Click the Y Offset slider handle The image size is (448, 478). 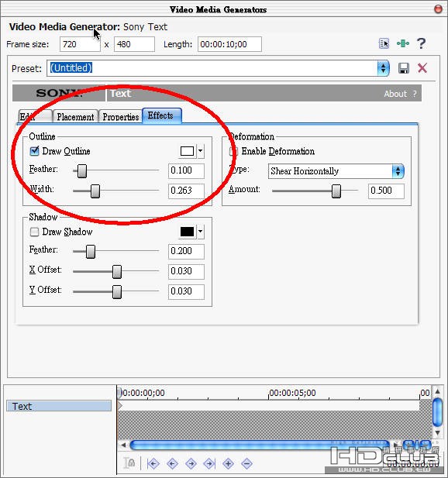[x=117, y=291]
